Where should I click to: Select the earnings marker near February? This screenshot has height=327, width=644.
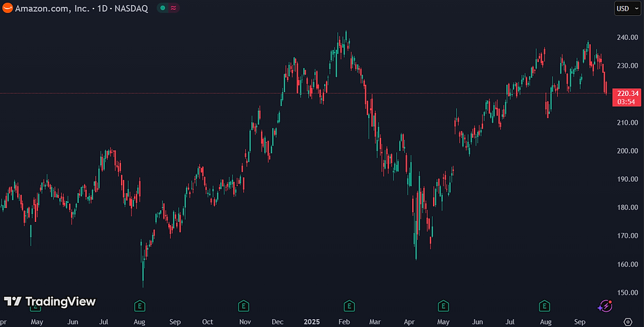click(349, 306)
